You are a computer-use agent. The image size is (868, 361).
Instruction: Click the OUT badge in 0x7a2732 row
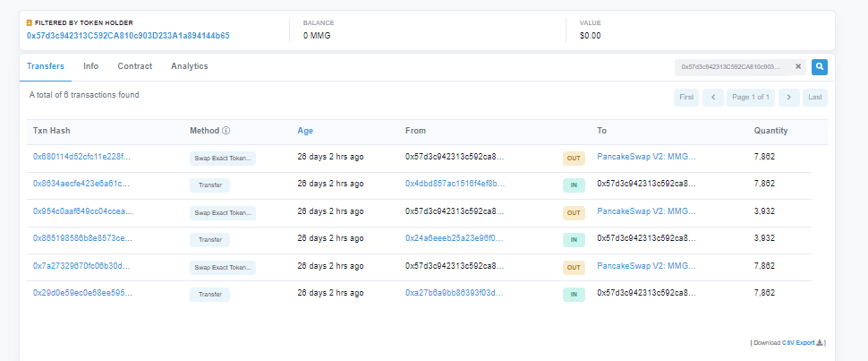coord(574,267)
